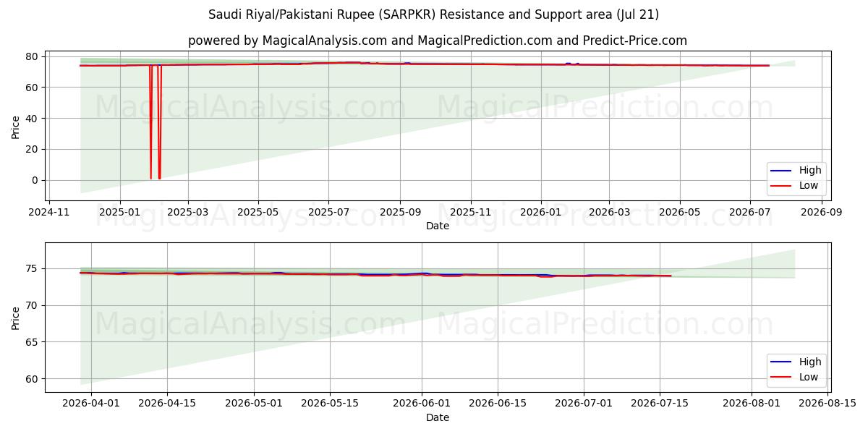Click the '40' price tick in the top chart

(33, 119)
